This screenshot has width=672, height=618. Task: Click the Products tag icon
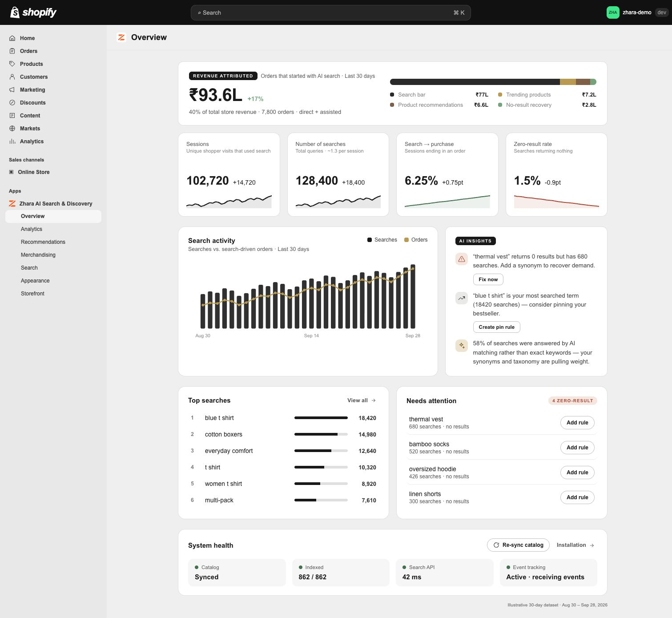[x=12, y=64]
